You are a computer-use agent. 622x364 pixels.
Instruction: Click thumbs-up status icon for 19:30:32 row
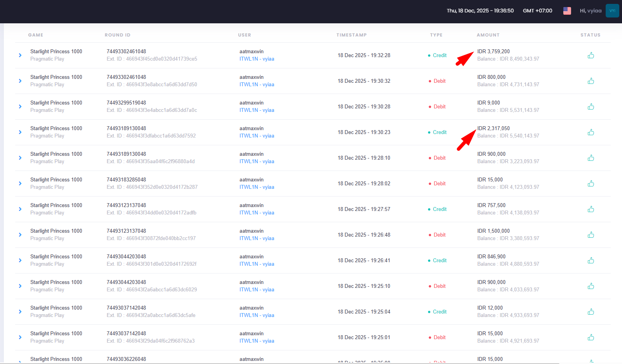(x=591, y=81)
